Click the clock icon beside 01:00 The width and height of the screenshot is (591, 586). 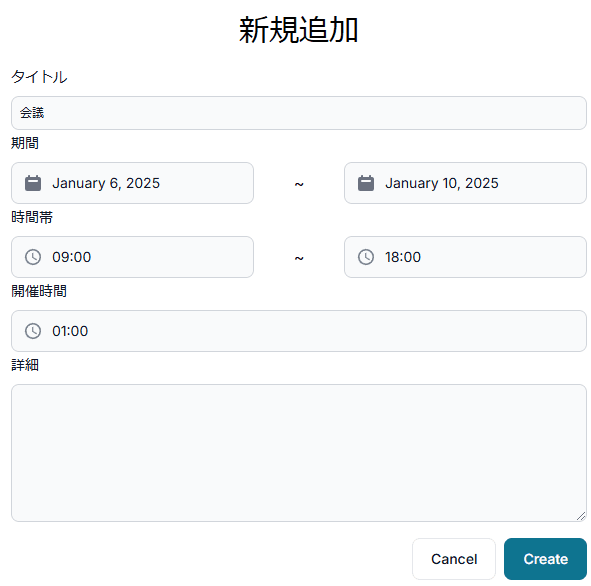[33, 331]
